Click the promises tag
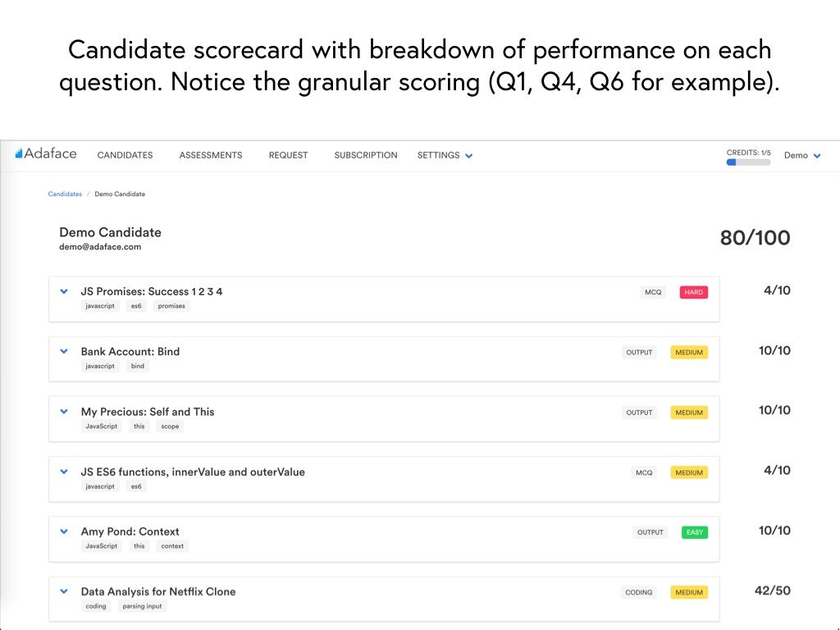840x630 pixels. pyautogui.click(x=171, y=306)
